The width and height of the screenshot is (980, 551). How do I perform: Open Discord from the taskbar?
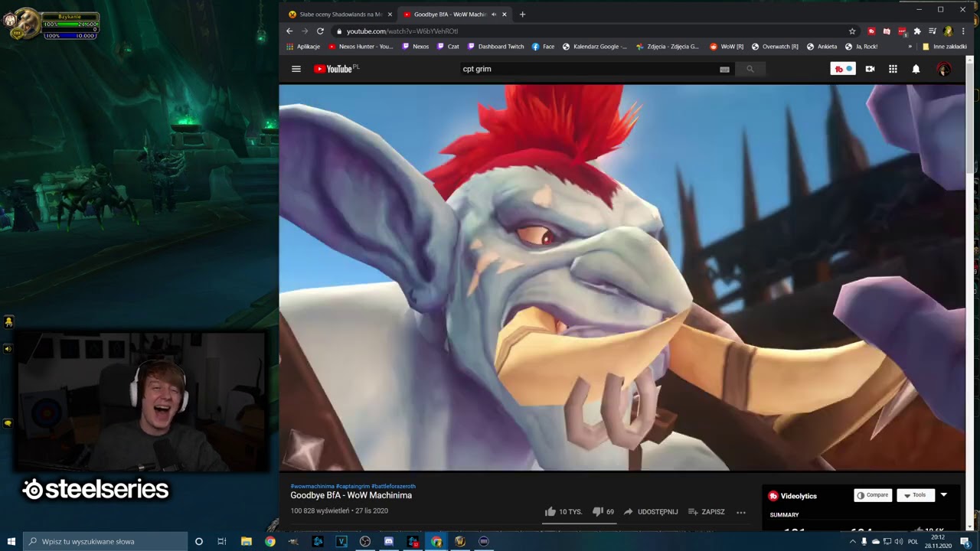389,541
